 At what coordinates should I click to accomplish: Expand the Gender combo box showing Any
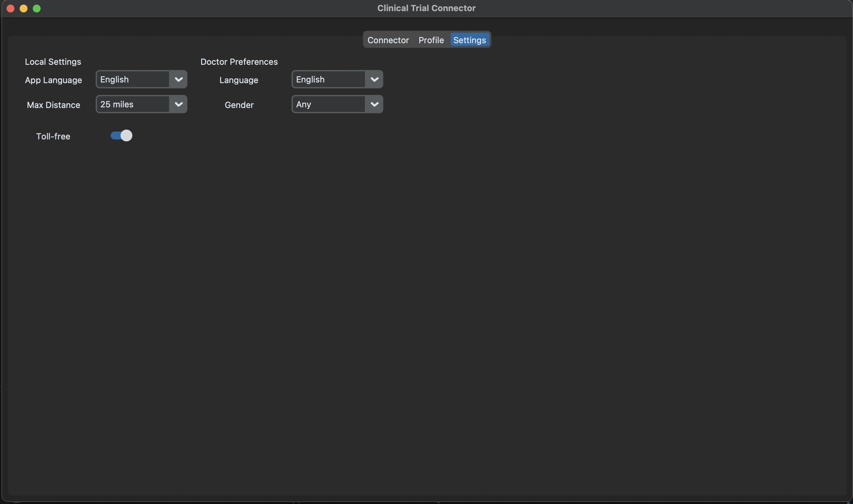click(328, 104)
